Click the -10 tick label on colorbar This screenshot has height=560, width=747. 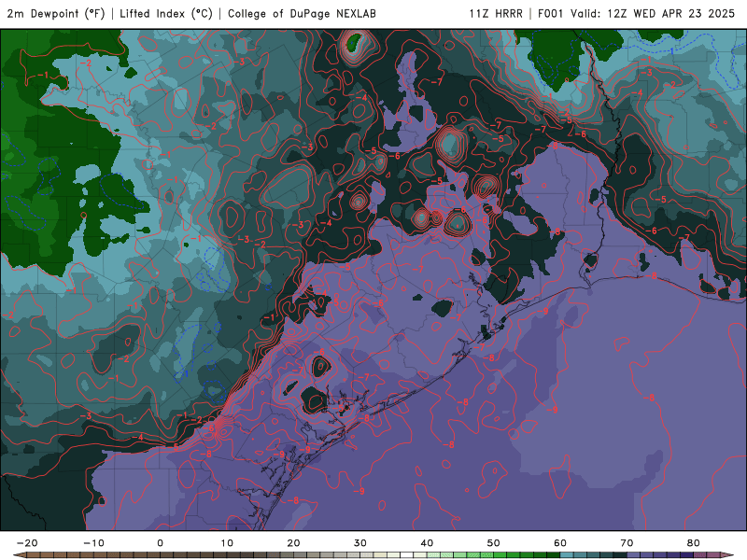point(93,543)
